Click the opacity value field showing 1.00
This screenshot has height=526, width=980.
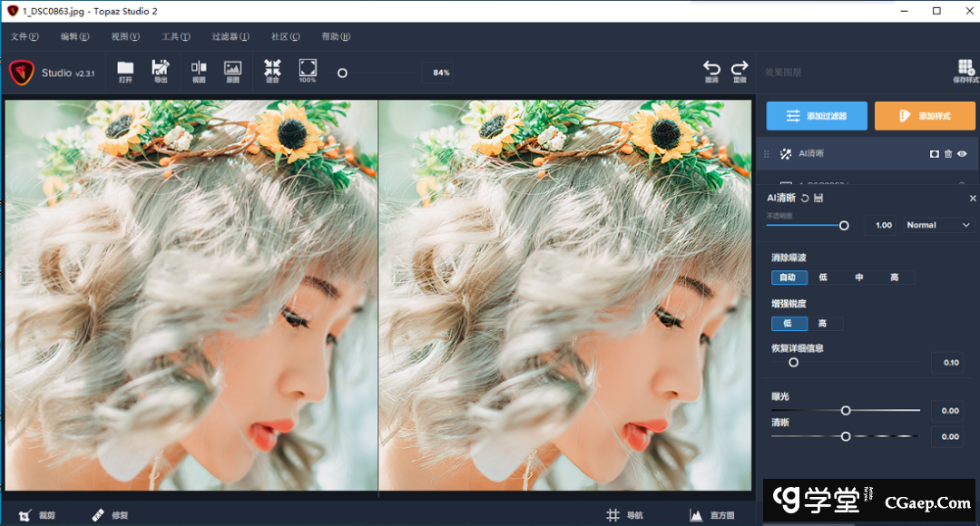click(x=883, y=225)
